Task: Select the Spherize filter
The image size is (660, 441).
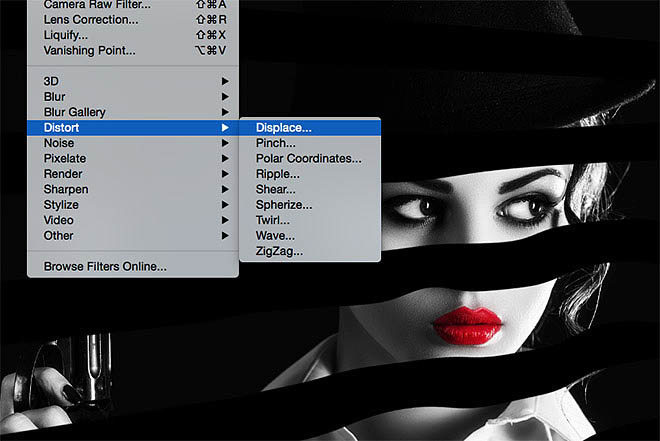Action: coord(310,205)
